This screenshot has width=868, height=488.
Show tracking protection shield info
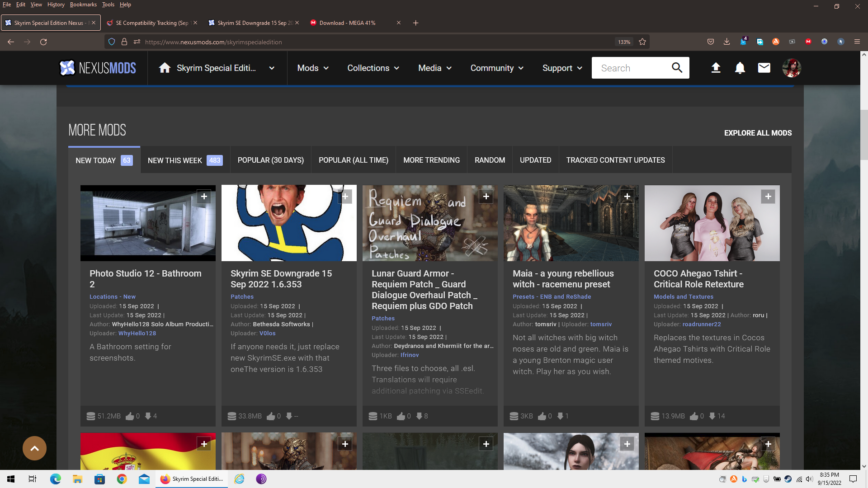coord(112,42)
